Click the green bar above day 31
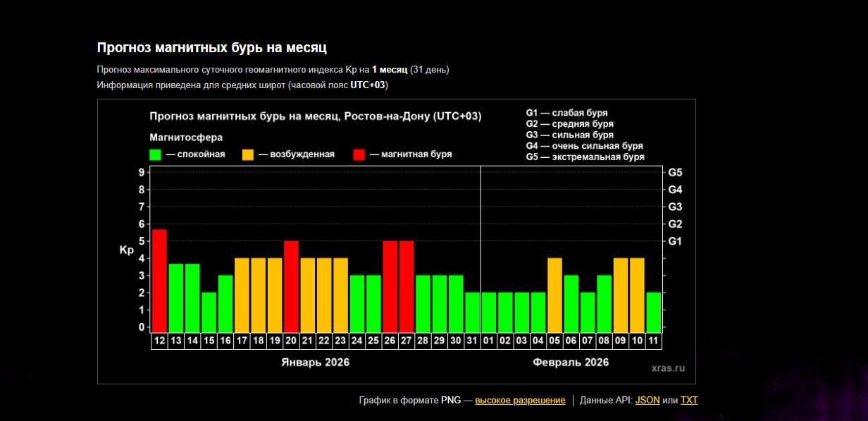868x421 pixels. click(x=473, y=312)
